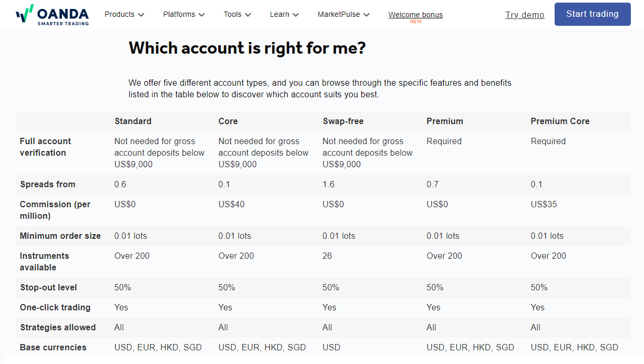Click the Start trading button

point(592,14)
